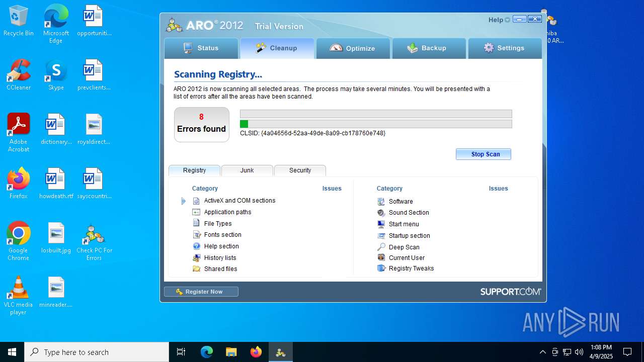
Task: Select the Check PC For Errors shortcut
Action: click(x=94, y=241)
